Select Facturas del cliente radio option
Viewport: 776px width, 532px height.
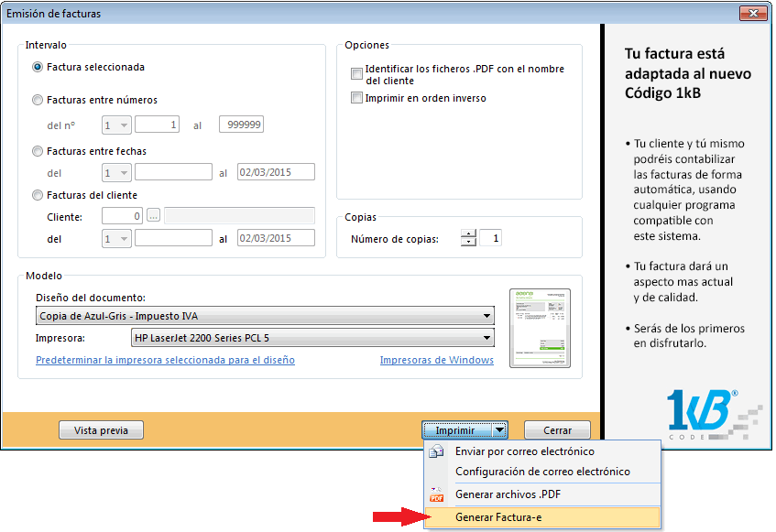point(38,195)
